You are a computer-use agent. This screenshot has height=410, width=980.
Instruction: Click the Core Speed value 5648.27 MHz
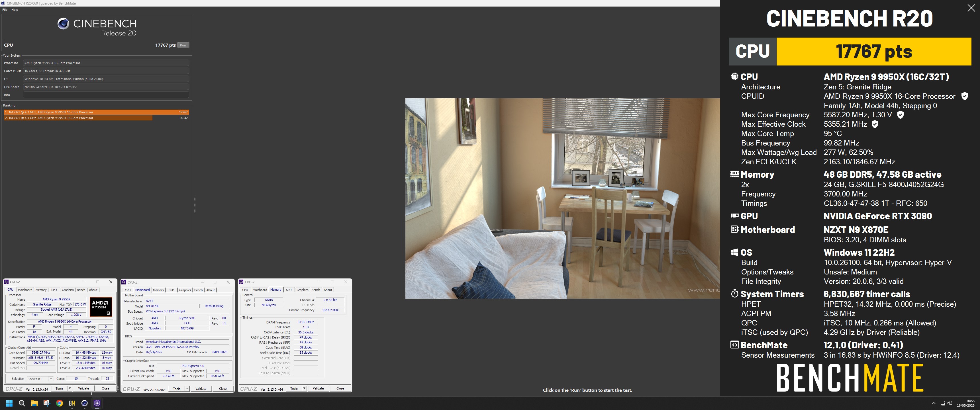(41, 352)
